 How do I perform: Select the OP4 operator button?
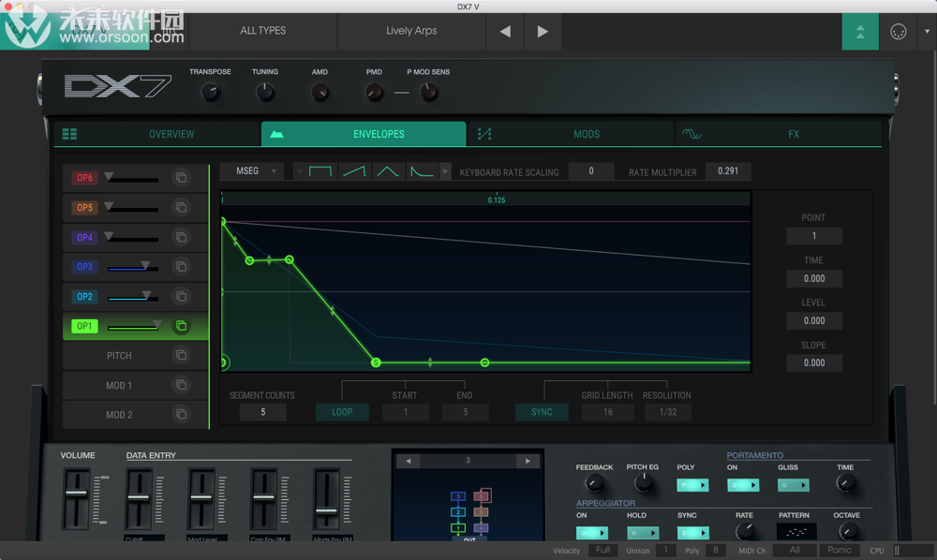pyautogui.click(x=84, y=237)
